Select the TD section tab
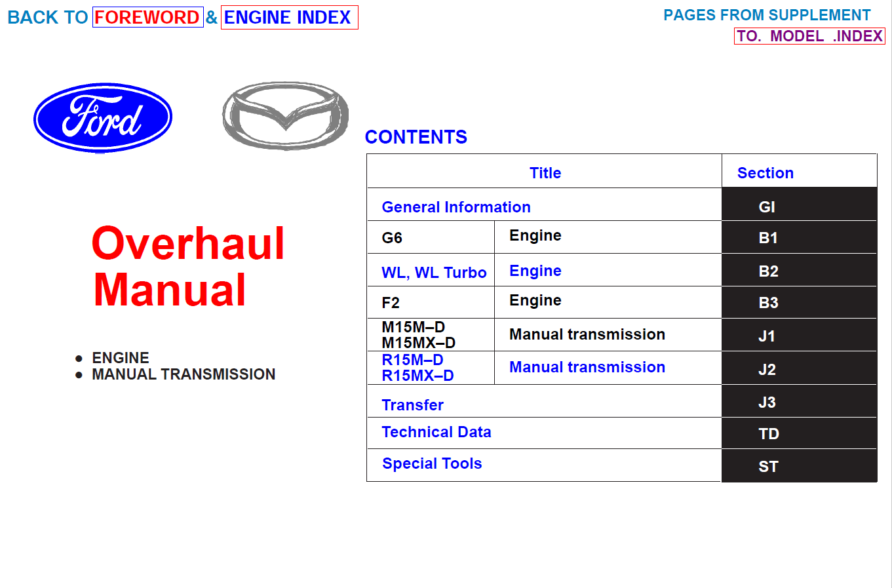Image resolution: width=892 pixels, height=588 pixels. pyautogui.click(x=799, y=433)
